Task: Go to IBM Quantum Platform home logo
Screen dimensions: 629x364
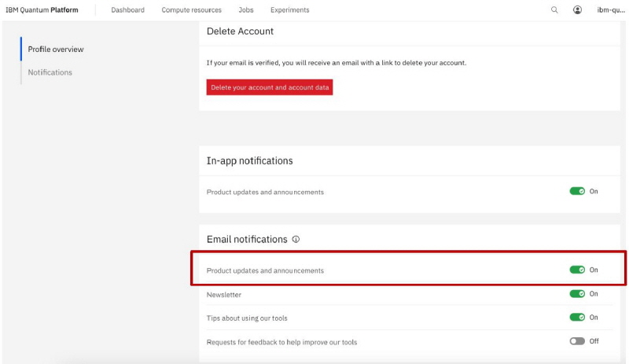Action: 42,10
